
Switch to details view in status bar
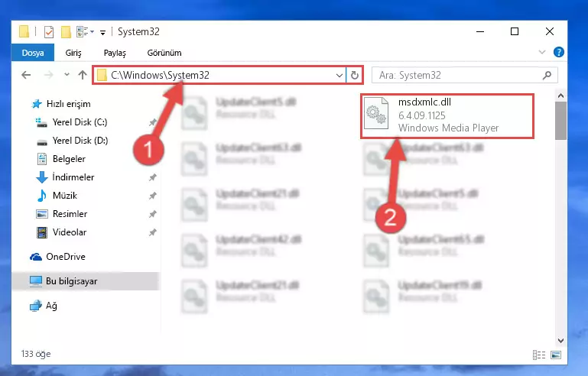[x=539, y=355]
